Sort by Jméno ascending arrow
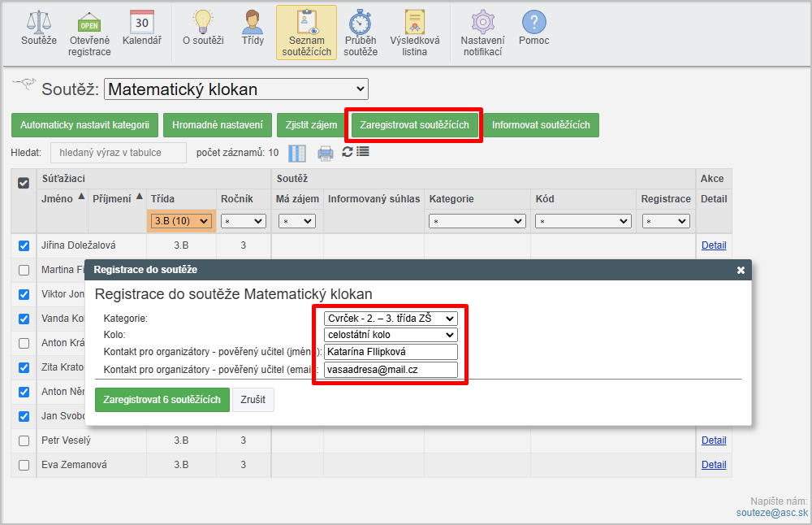The image size is (812, 525). 81,196
